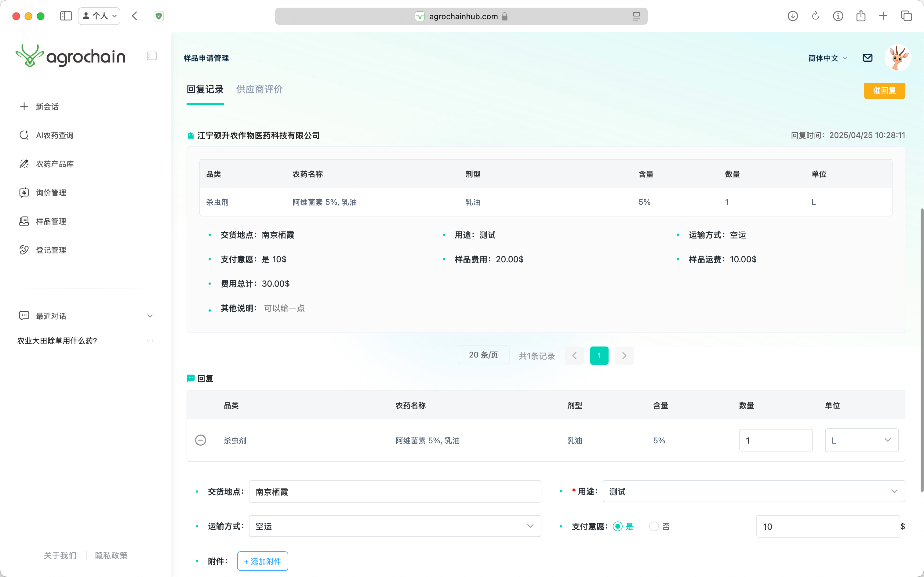The width and height of the screenshot is (924, 577).
Task: Open AI农药查询 from the sidebar
Action: [x=54, y=135]
